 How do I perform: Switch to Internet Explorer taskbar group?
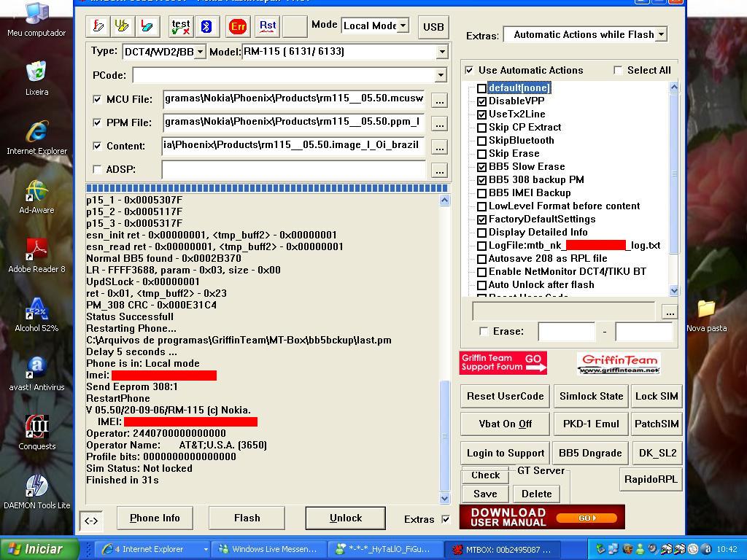point(151,550)
